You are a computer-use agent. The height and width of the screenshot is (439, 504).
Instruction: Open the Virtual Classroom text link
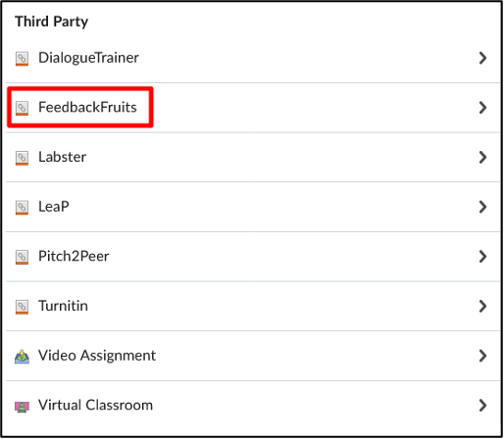pyautogui.click(x=95, y=405)
